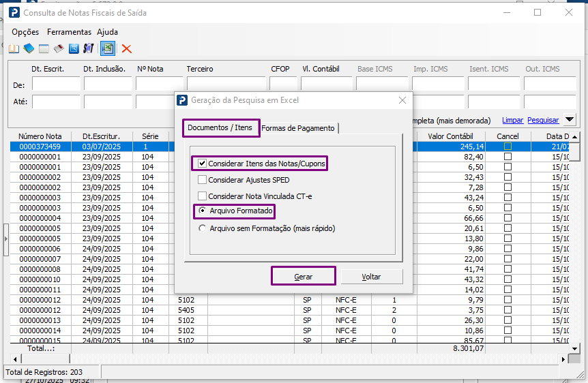Viewport: 588px width, 383px height.
Task: Click the Total de Registros: 203 status text
Action: click(44, 372)
